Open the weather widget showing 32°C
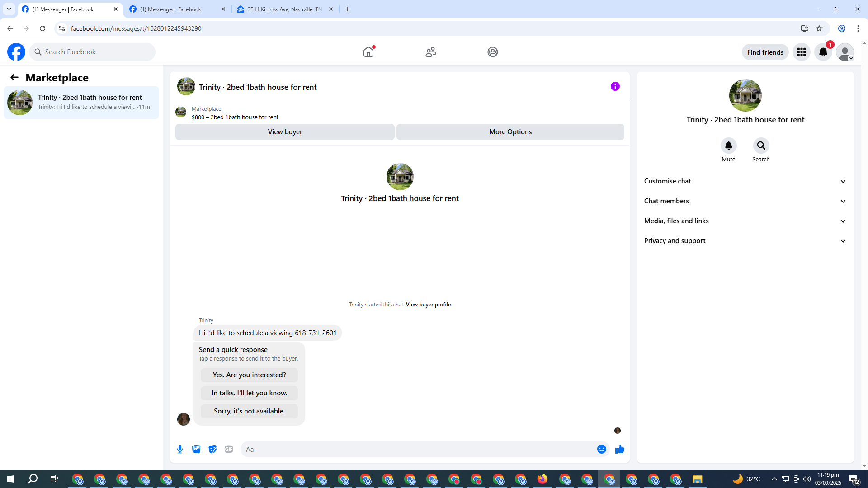 coord(746,479)
